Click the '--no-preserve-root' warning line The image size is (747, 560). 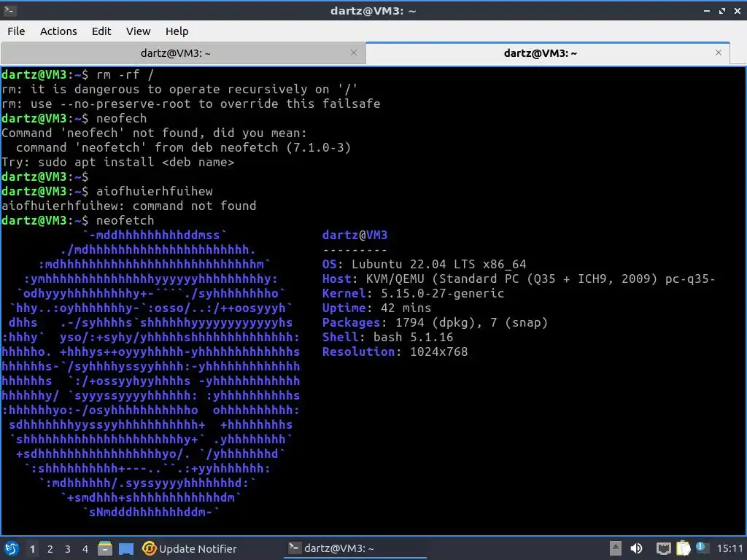point(190,104)
